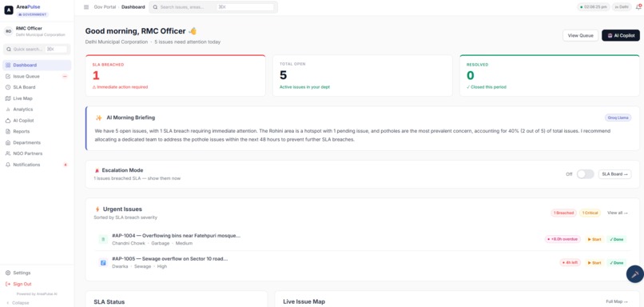Click the Sign Out arrow icon
644x307 pixels.
coord(8,284)
